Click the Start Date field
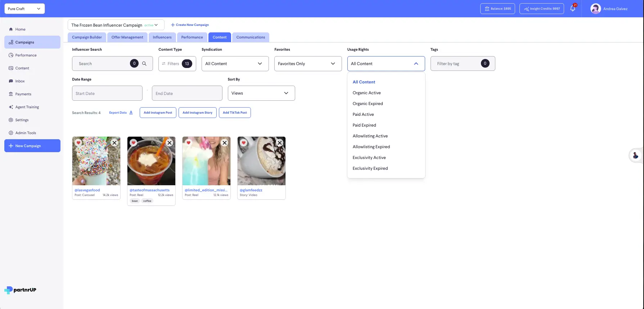Image resolution: width=644 pixels, height=309 pixels. click(107, 93)
